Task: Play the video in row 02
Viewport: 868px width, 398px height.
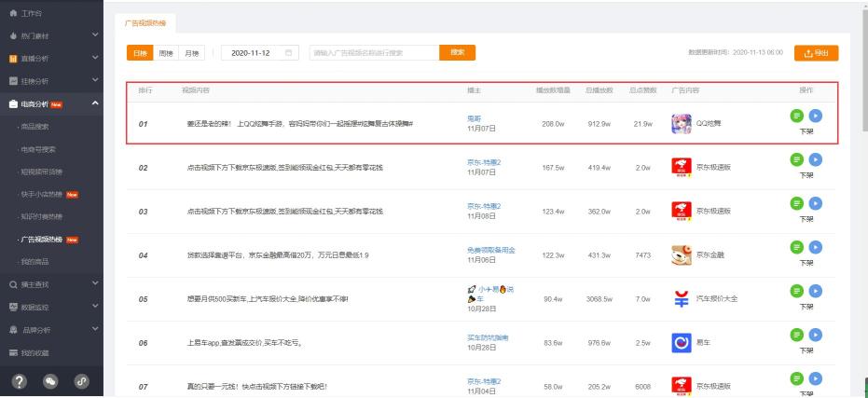Action: pos(816,159)
